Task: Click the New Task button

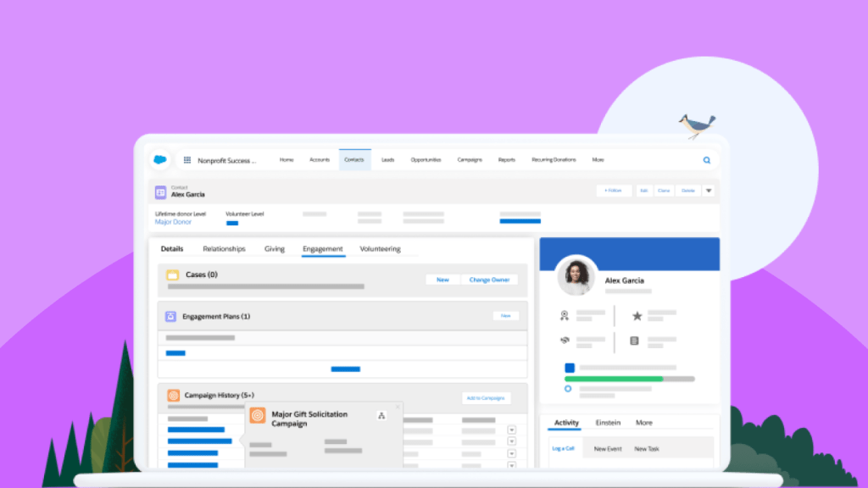Action: [x=647, y=449]
